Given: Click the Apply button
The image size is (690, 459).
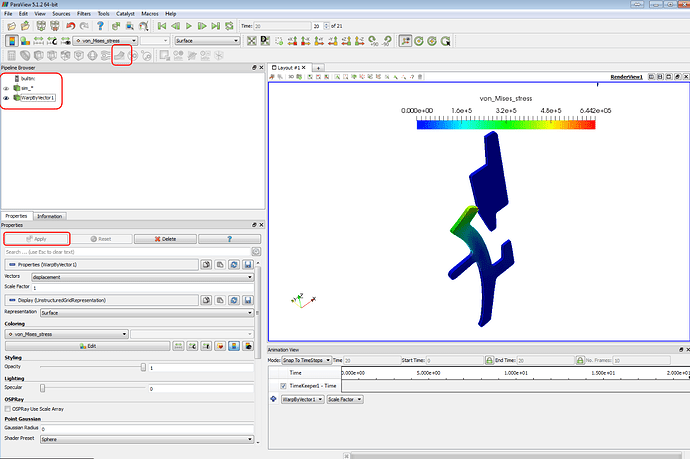Looking at the screenshot, I should [x=36, y=239].
